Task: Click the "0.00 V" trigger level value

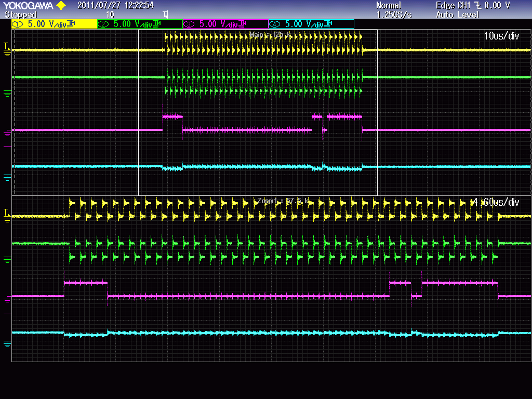Action: [497, 5]
